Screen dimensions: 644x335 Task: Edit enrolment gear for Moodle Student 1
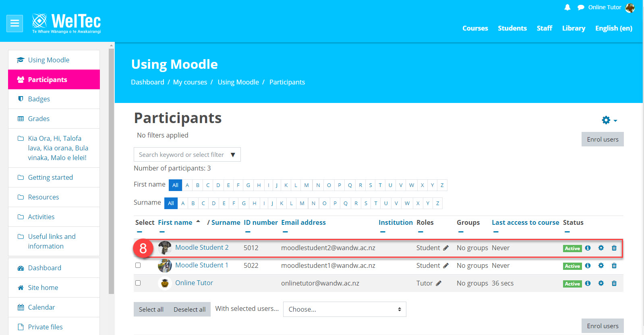pyautogui.click(x=601, y=266)
